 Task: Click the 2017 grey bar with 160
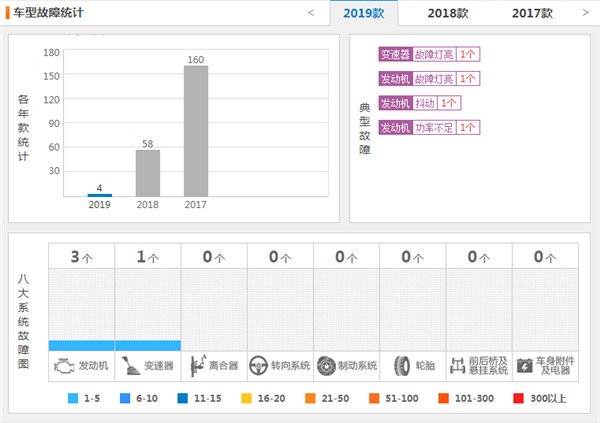(196, 131)
